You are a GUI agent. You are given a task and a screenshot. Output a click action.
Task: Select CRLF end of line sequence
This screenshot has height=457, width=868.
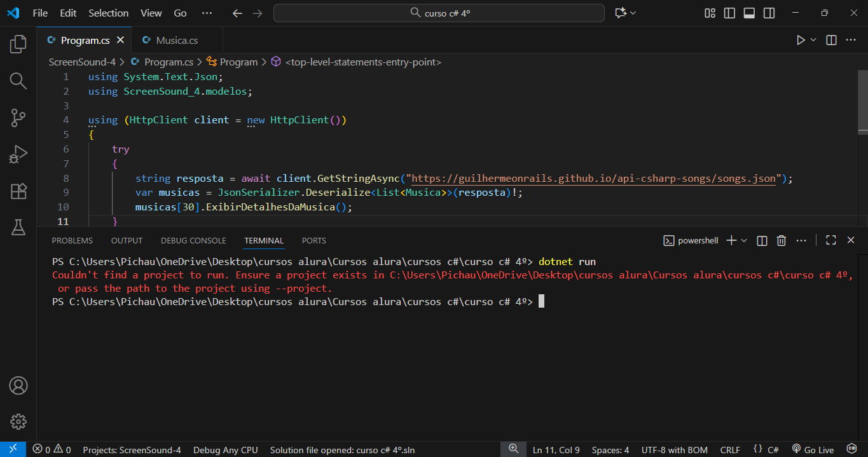tap(730, 450)
